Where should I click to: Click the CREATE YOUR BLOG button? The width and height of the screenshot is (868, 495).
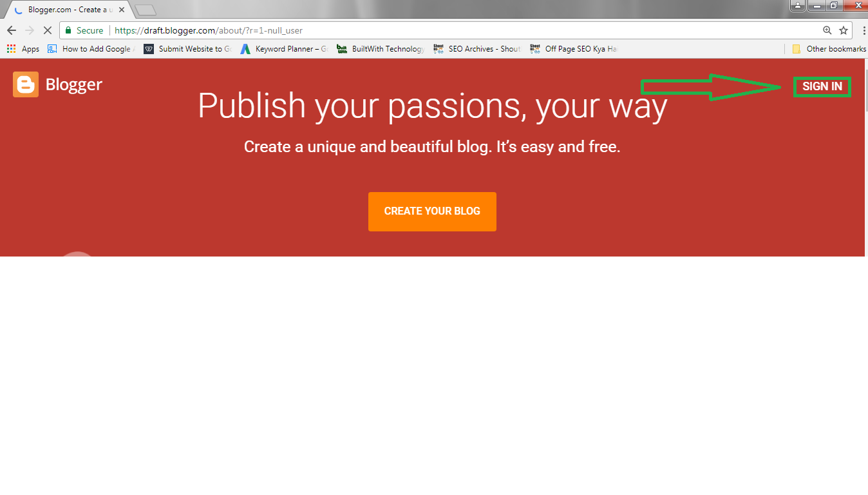(x=432, y=211)
